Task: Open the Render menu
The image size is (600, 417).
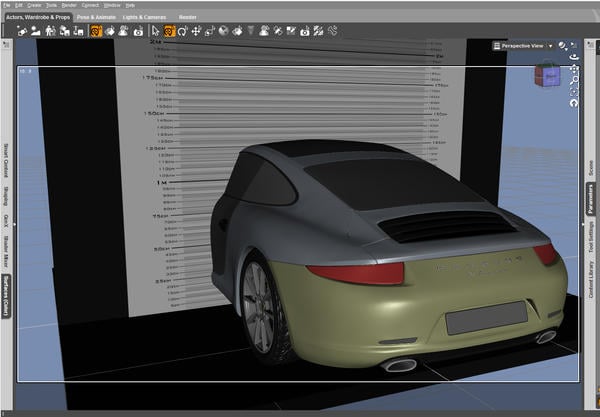Action: (x=69, y=5)
